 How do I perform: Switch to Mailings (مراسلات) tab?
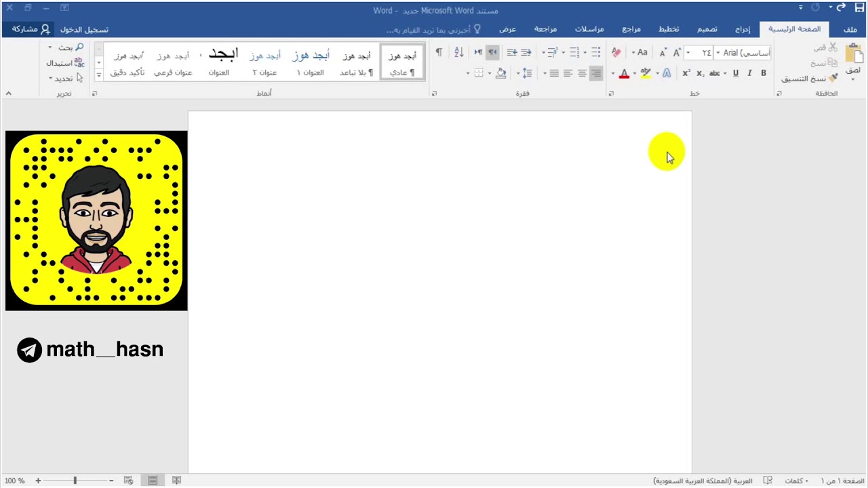pyautogui.click(x=590, y=29)
